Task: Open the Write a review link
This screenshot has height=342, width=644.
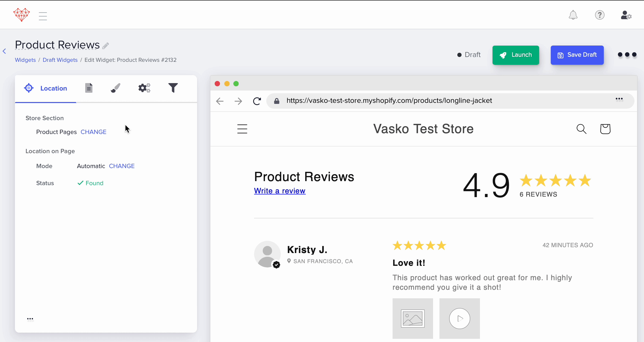Action: (279, 191)
